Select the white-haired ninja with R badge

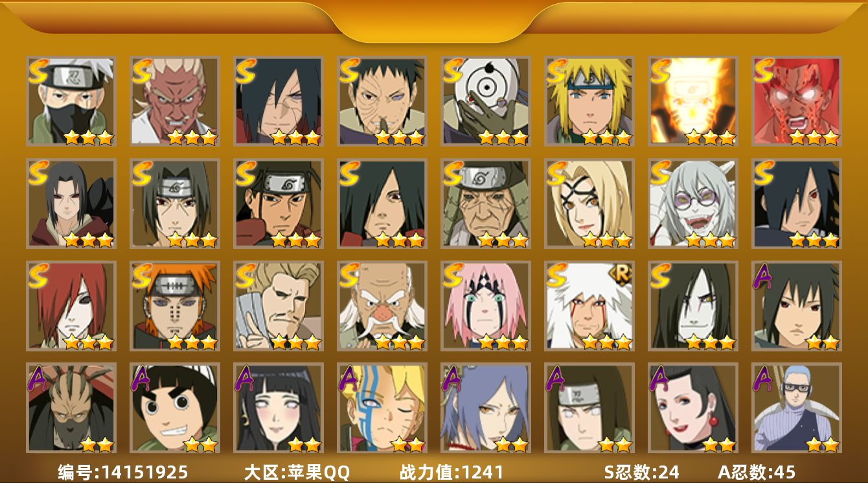coord(589,305)
